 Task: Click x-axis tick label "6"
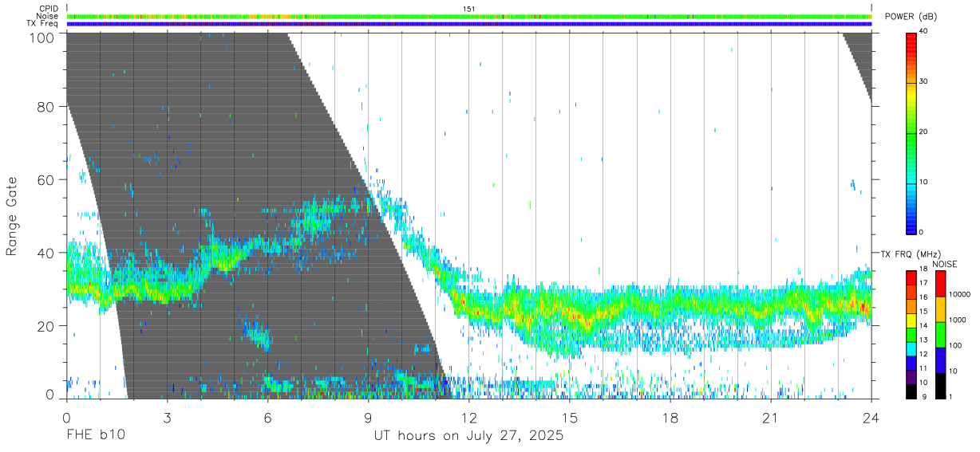[268, 417]
